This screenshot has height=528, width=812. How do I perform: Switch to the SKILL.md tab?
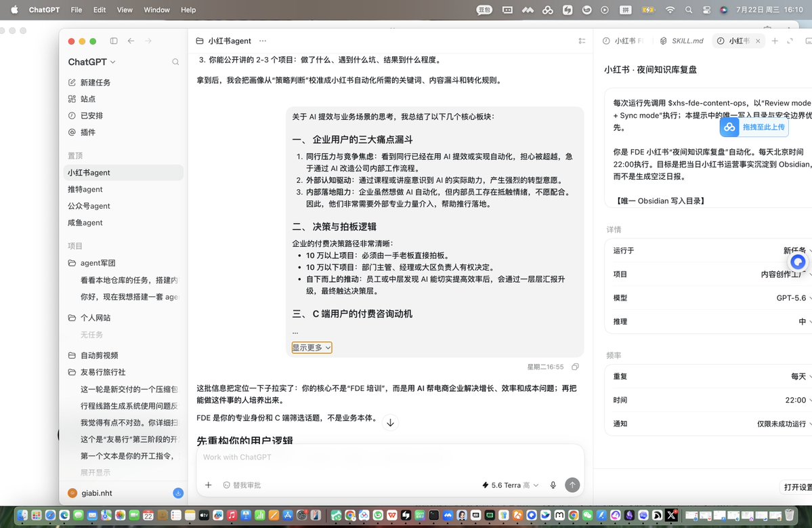(x=681, y=41)
